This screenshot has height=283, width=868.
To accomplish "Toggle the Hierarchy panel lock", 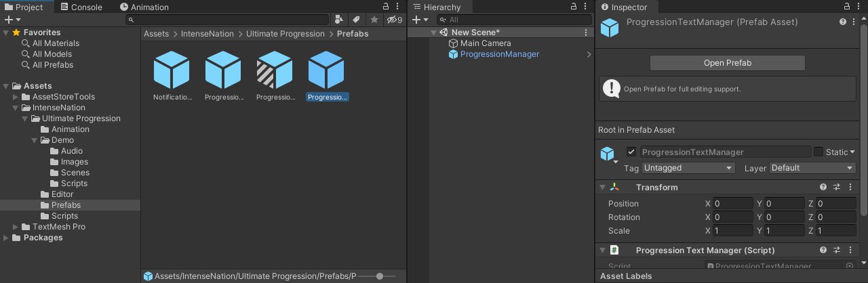I will tap(574, 7).
